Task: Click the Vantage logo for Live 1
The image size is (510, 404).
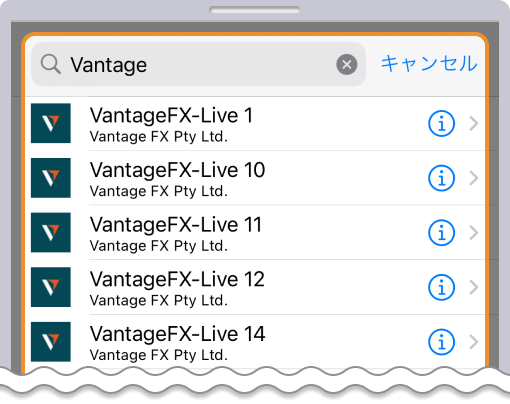Action: 51,123
